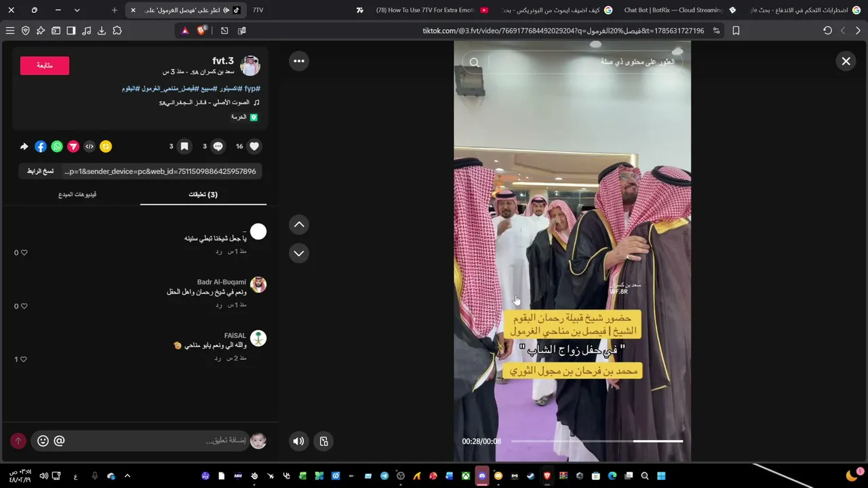Reply to Badr Al-Buqami's comment

coord(218,305)
